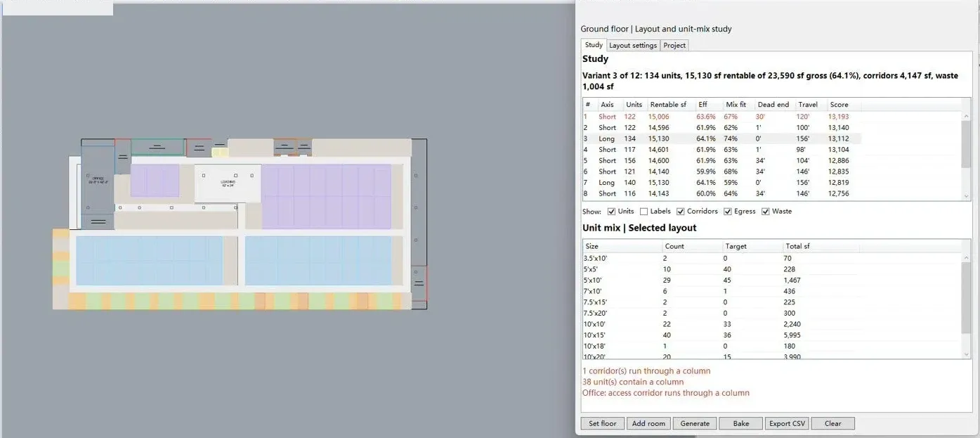This screenshot has height=438, width=980.
Task: Select variant row 4 with 117 units
Action: (x=722, y=150)
